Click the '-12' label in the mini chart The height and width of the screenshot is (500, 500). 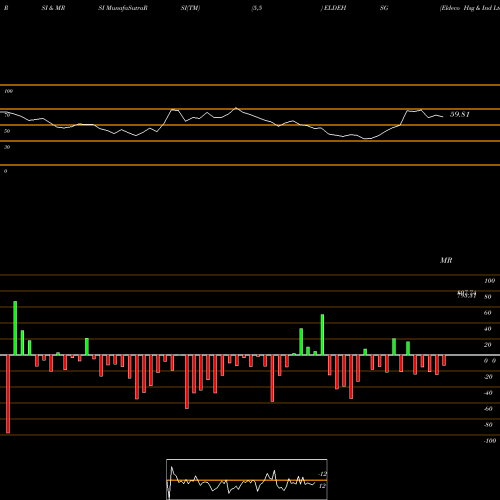coord(322,474)
